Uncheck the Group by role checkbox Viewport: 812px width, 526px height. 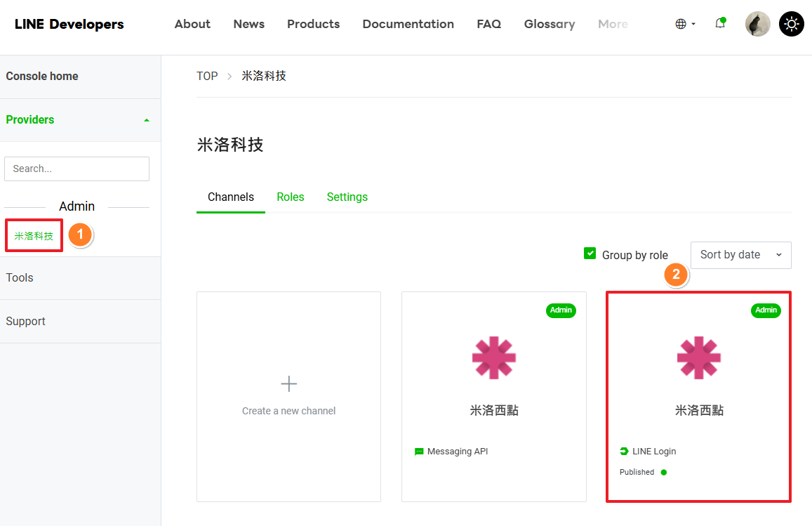click(x=590, y=254)
